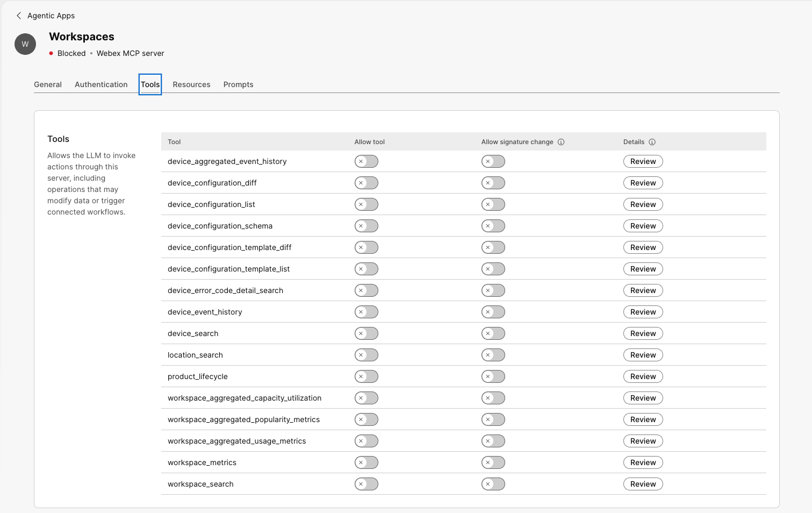Click Review for workspace_aggregated_usage_metrics
Screen dimensions: 812x513
click(x=643, y=441)
